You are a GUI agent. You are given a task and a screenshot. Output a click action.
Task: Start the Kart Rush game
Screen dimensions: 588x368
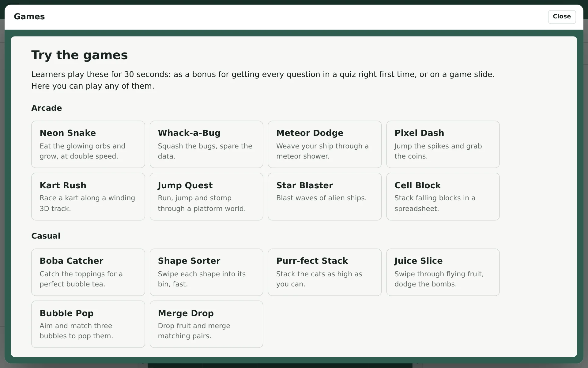pos(88,197)
